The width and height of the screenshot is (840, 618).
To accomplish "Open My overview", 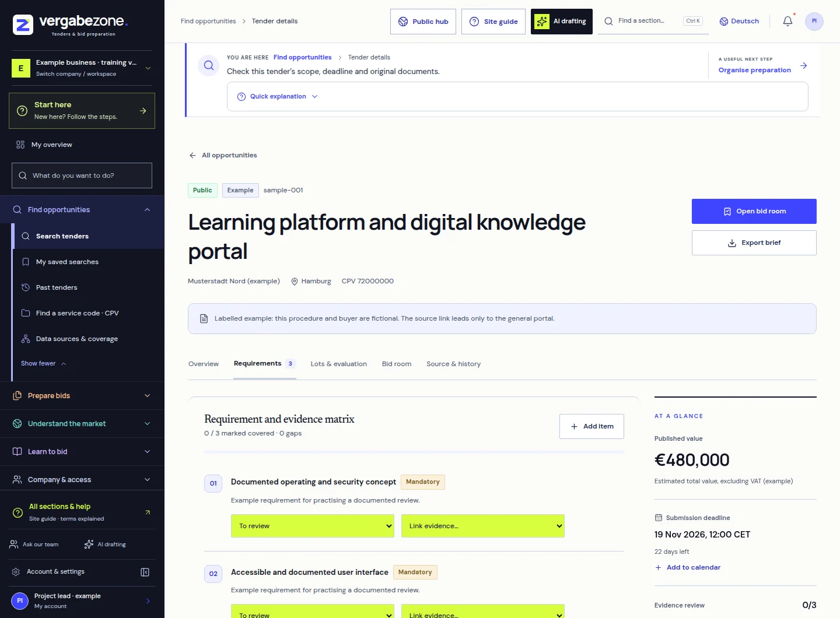I will click(82, 145).
